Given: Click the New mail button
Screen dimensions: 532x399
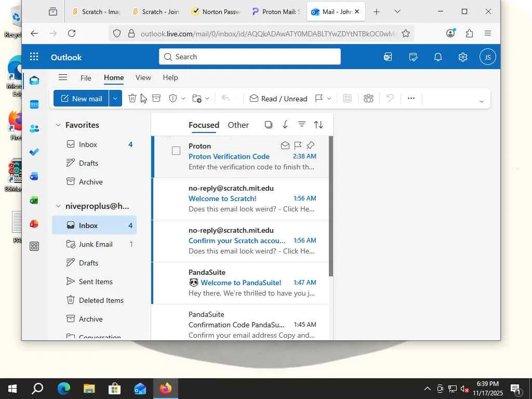Looking at the screenshot, I should coord(81,98).
